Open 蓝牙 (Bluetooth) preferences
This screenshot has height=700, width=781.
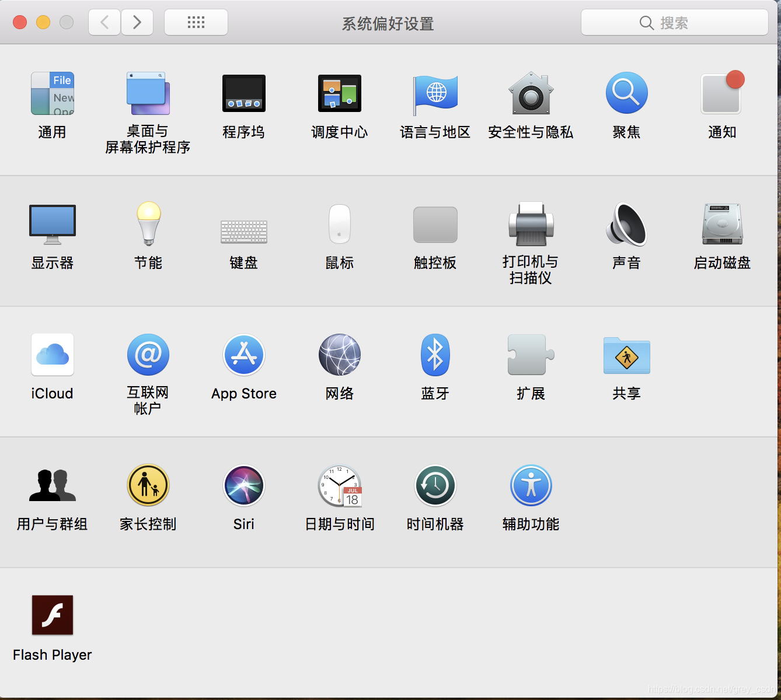[435, 355]
